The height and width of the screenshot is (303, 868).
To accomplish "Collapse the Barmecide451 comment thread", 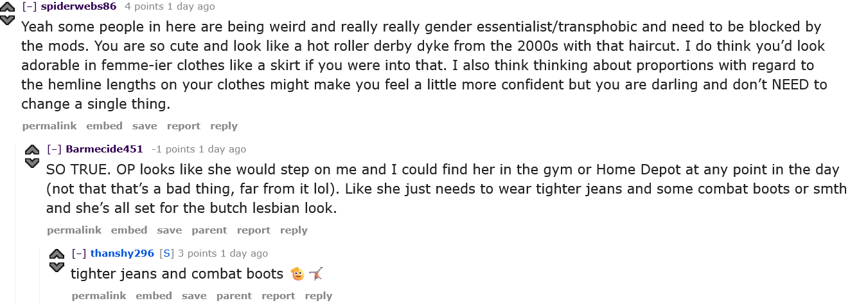I will [55, 149].
